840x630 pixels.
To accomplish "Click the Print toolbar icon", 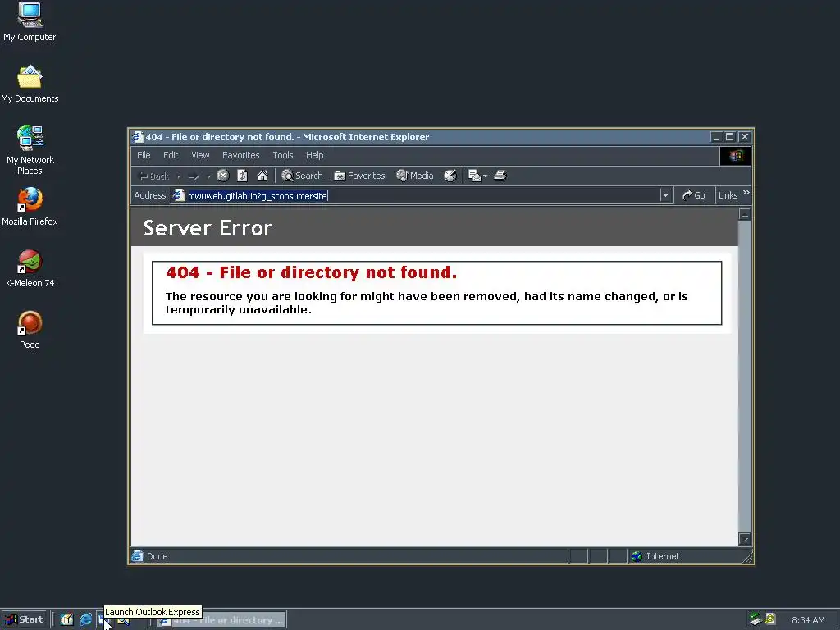I will 500,176.
